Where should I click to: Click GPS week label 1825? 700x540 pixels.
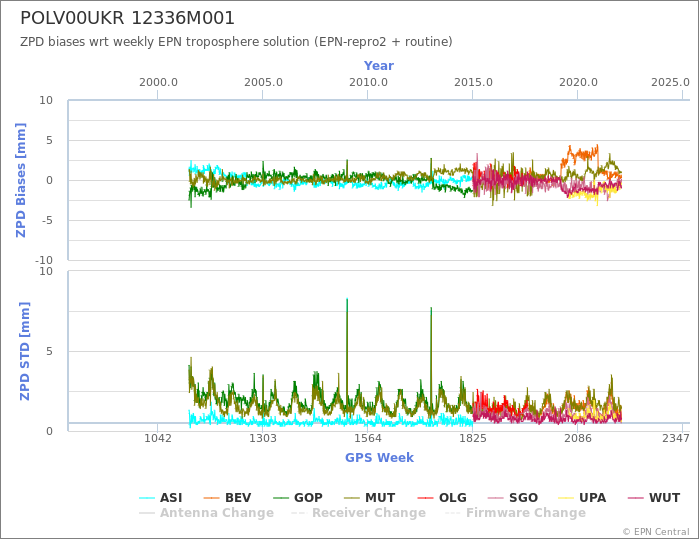(473, 438)
